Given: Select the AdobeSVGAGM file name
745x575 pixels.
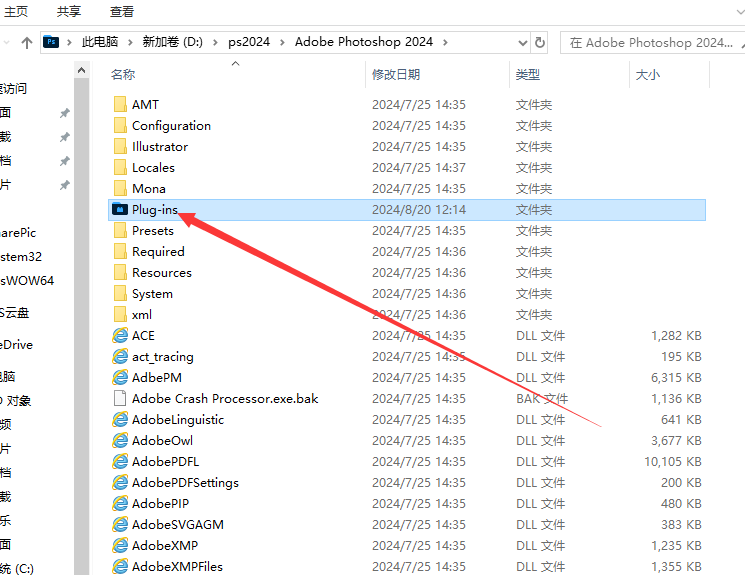Looking at the screenshot, I should coord(178,524).
